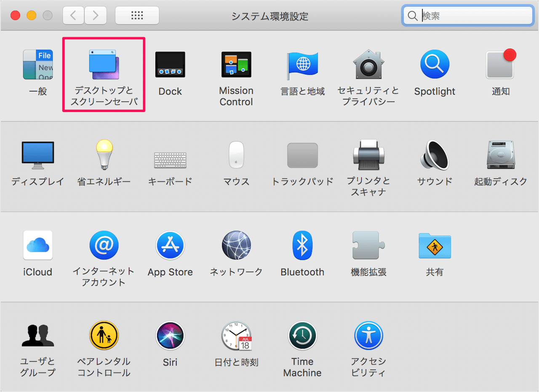This screenshot has height=392, width=539.
Task: Open 共有 (Sharing) folder icon
Action: click(x=435, y=246)
